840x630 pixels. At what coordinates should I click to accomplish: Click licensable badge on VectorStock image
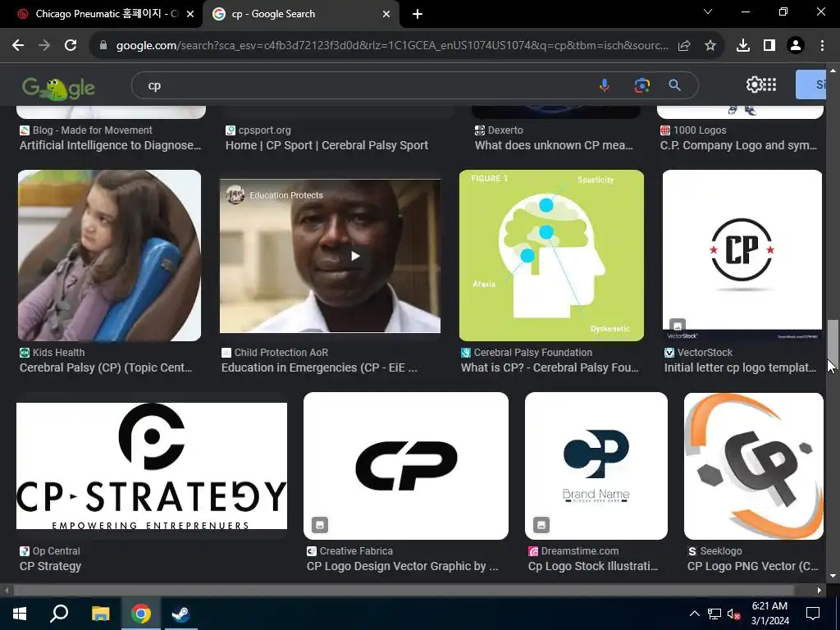(678, 325)
